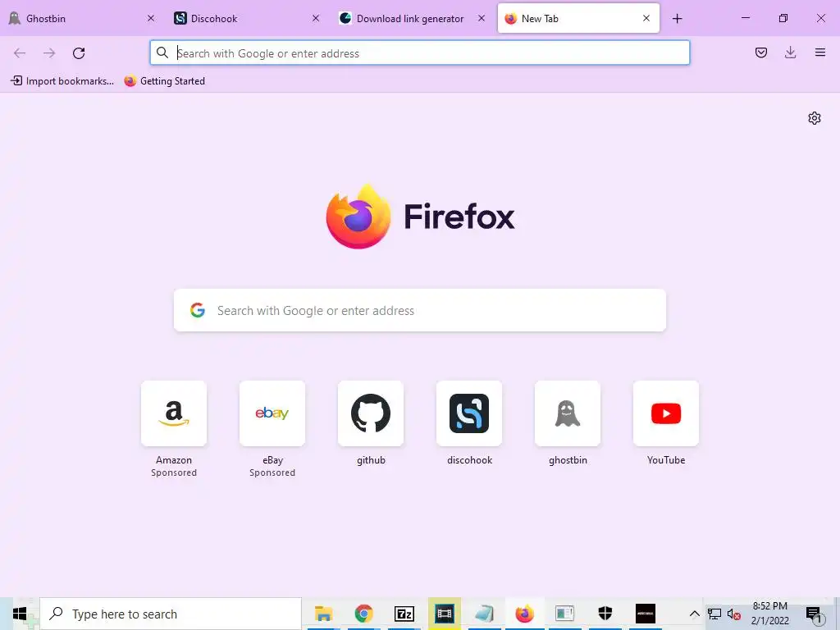Open the black square app in taskbar
Image resolution: width=840 pixels, height=630 pixels.
click(x=645, y=614)
